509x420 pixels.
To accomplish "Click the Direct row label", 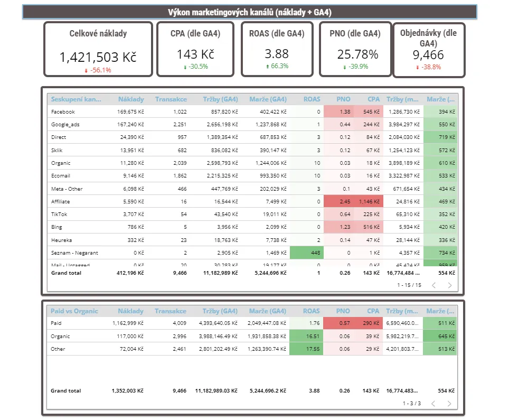I will (59, 137).
